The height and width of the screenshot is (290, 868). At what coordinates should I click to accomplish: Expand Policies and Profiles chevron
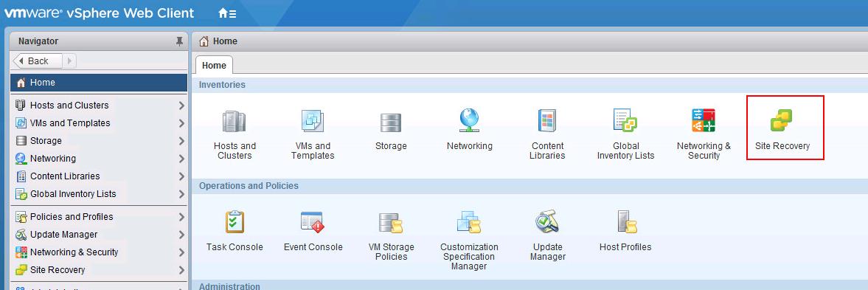tap(181, 216)
